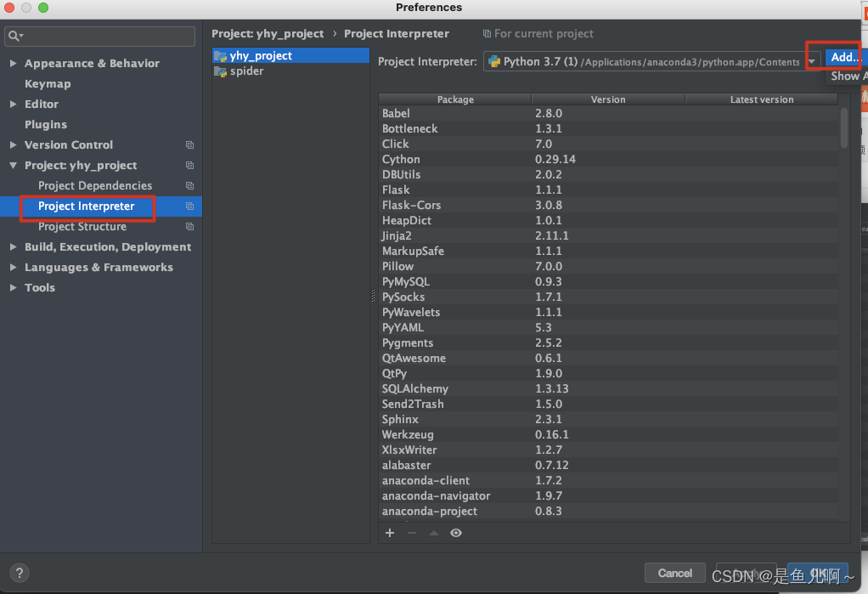Cancel the Preferences dialog
The width and height of the screenshot is (868, 594).
pyautogui.click(x=674, y=573)
